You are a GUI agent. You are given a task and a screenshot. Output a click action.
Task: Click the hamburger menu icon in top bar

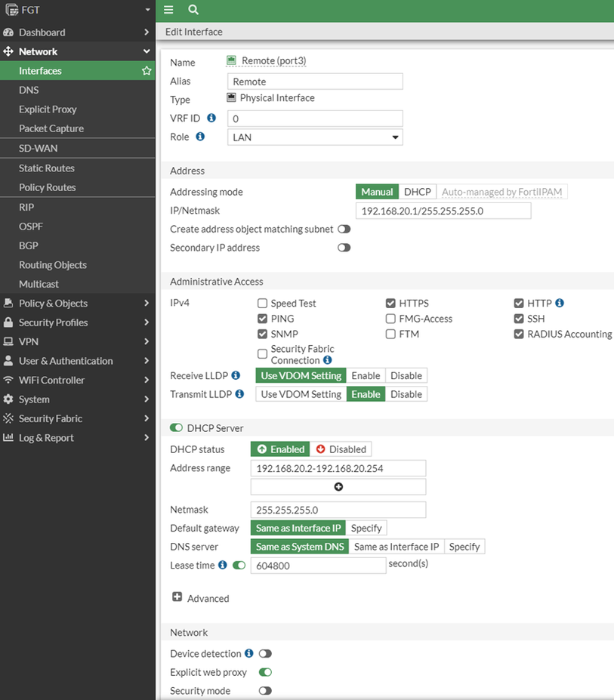pyautogui.click(x=168, y=10)
